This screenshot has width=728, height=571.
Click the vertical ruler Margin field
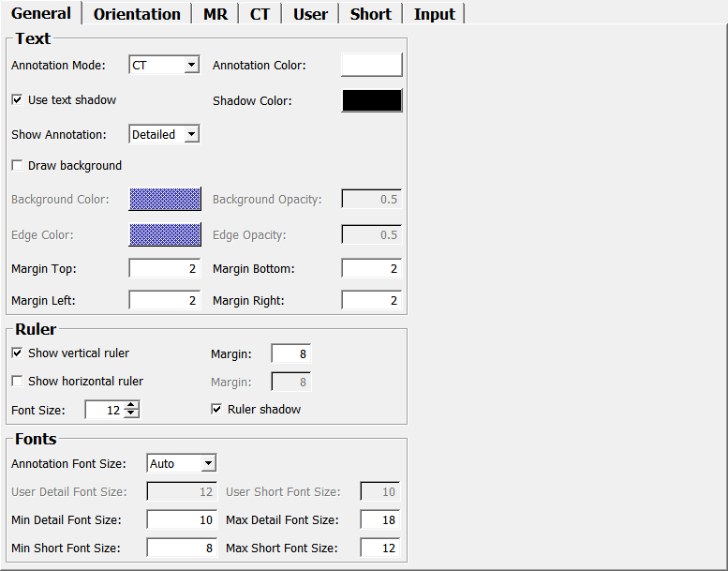click(x=290, y=353)
